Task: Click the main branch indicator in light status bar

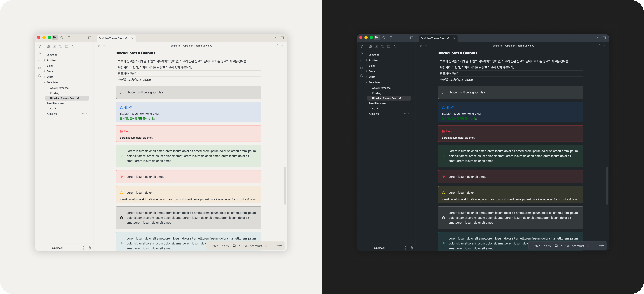Action: [x=279, y=246]
